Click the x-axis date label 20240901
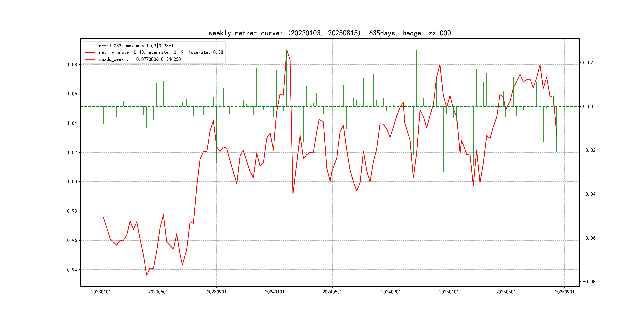The height and width of the screenshot is (322, 644). [x=391, y=292]
